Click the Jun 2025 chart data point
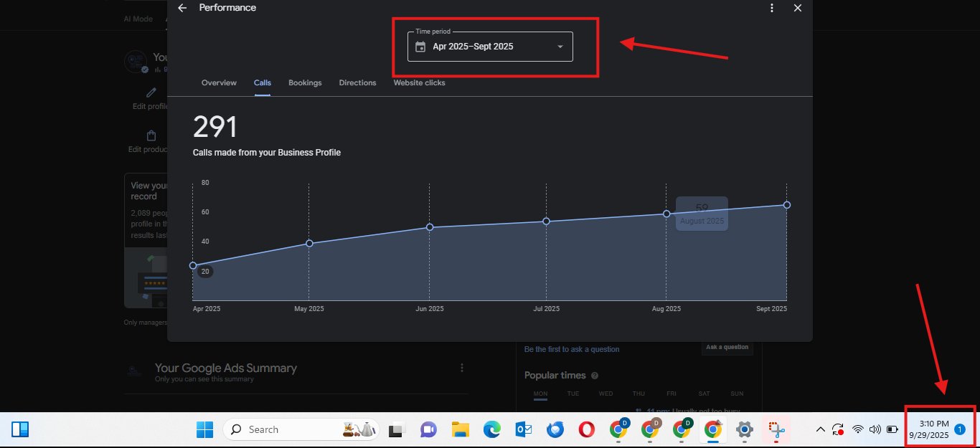Screen dimensions: 980x448 point(430,227)
